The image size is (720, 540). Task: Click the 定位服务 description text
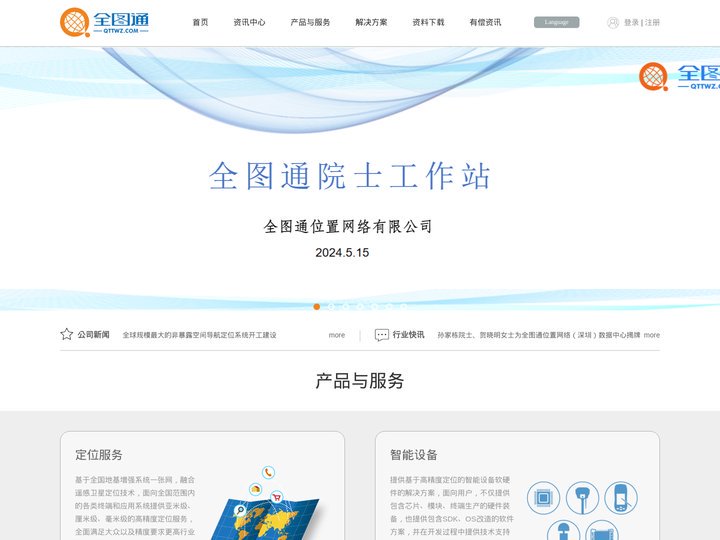point(135,506)
